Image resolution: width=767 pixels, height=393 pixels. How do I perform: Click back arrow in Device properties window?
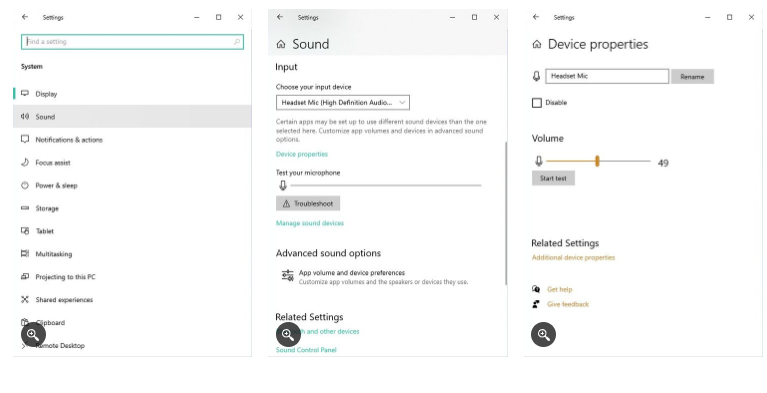pyautogui.click(x=536, y=17)
